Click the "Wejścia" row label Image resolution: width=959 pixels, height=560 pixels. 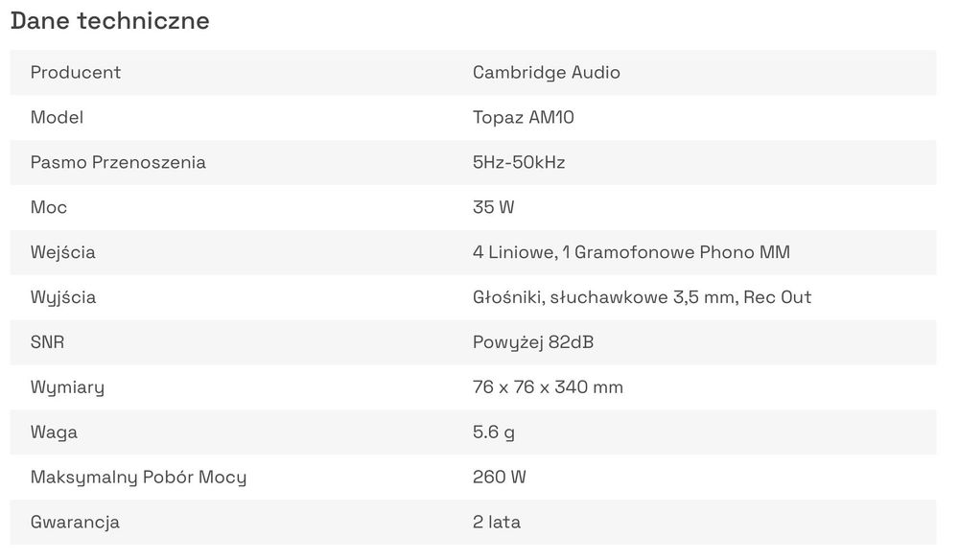pyautogui.click(x=63, y=252)
